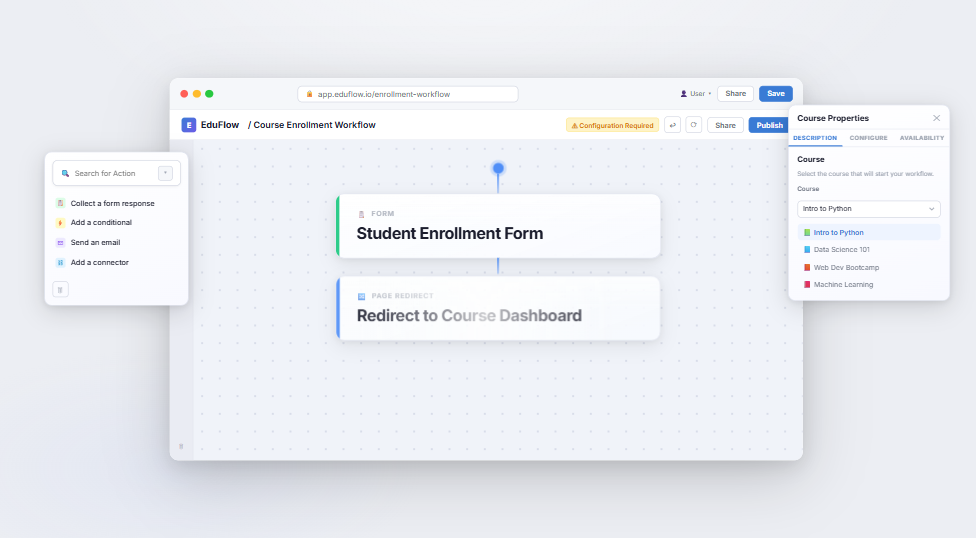The height and width of the screenshot is (538, 976).
Task: Select Intro to Python option
Action: click(x=868, y=232)
